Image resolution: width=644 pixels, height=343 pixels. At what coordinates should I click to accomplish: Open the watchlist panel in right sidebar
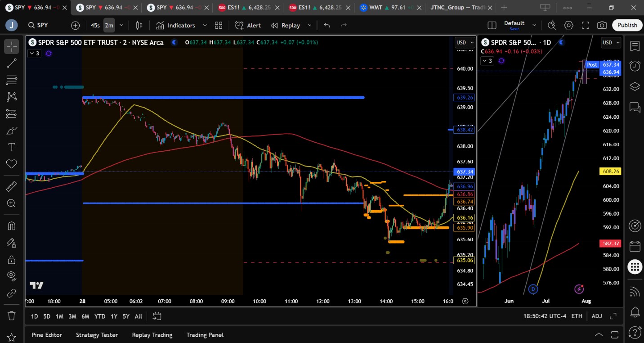pyautogui.click(x=635, y=46)
